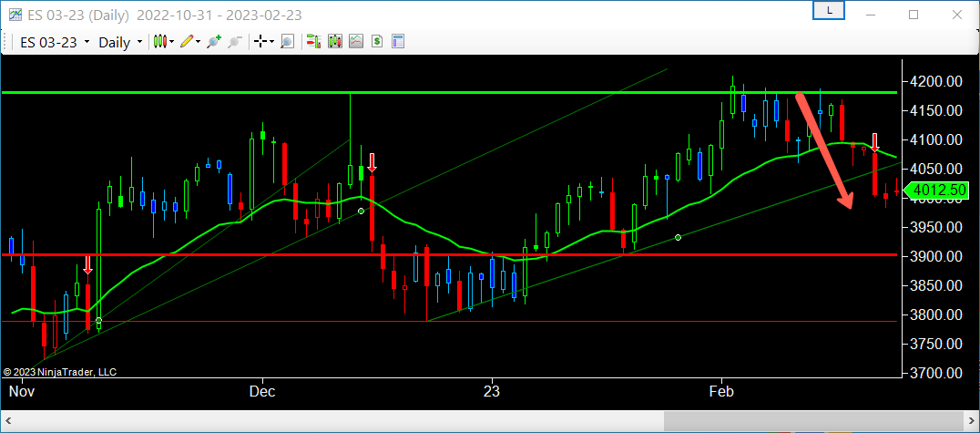Open the Data Series icon
Screen dimensions: 980x433
[x=335, y=42]
